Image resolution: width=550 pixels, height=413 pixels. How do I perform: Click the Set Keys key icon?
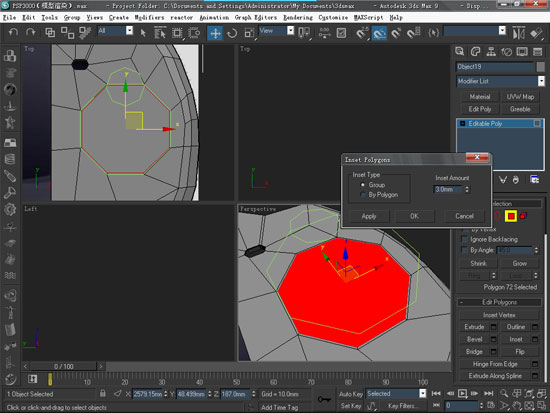pos(323,399)
